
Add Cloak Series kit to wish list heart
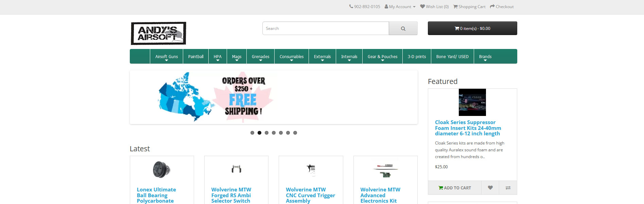point(490,188)
